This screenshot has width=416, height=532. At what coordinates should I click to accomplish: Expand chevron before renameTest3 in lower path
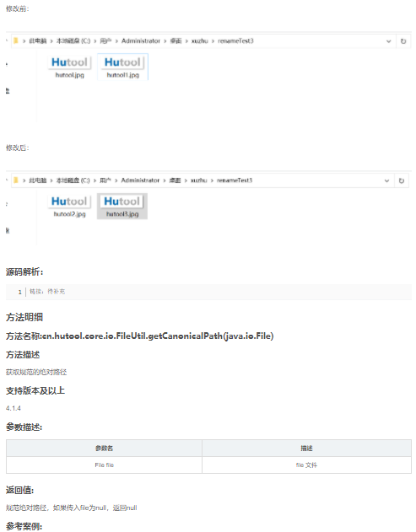point(213,180)
